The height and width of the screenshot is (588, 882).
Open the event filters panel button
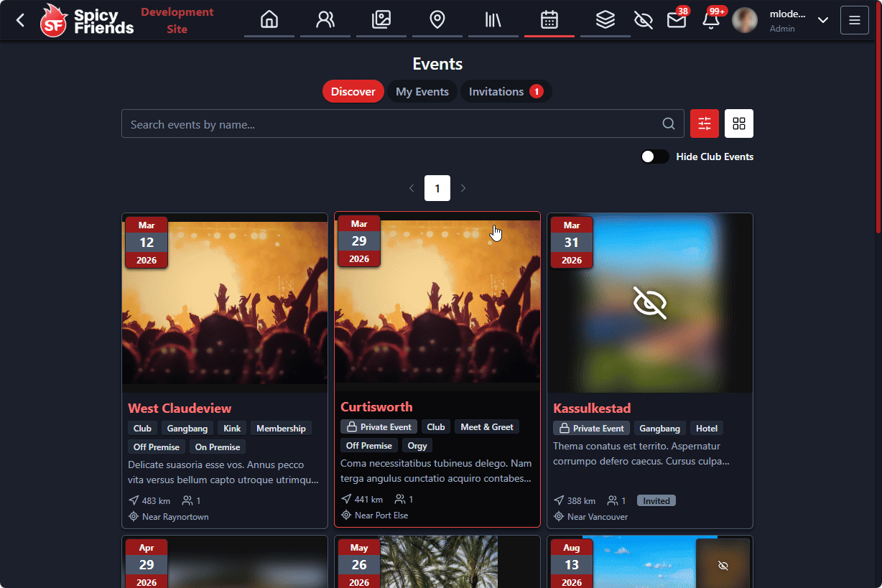[705, 123]
